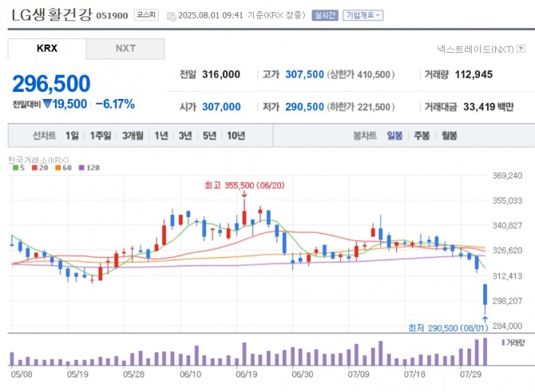Click the 코스피 market badge
Viewport: 535px width, 392px height.
[145, 14]
